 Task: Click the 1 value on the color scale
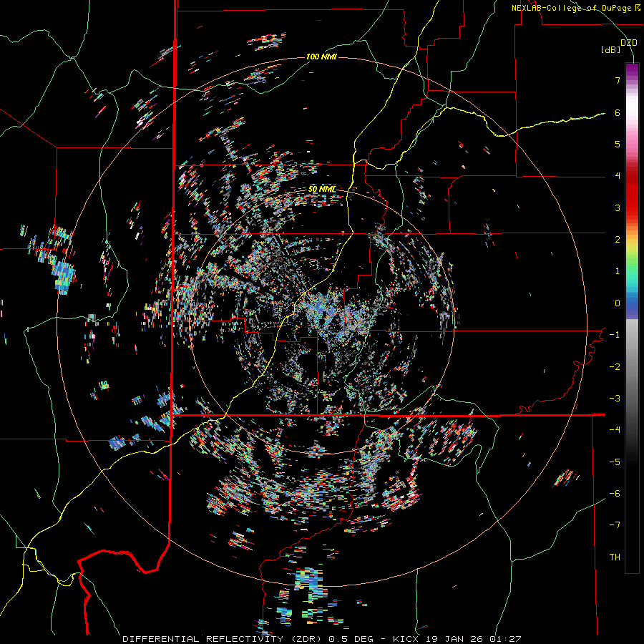618,271
